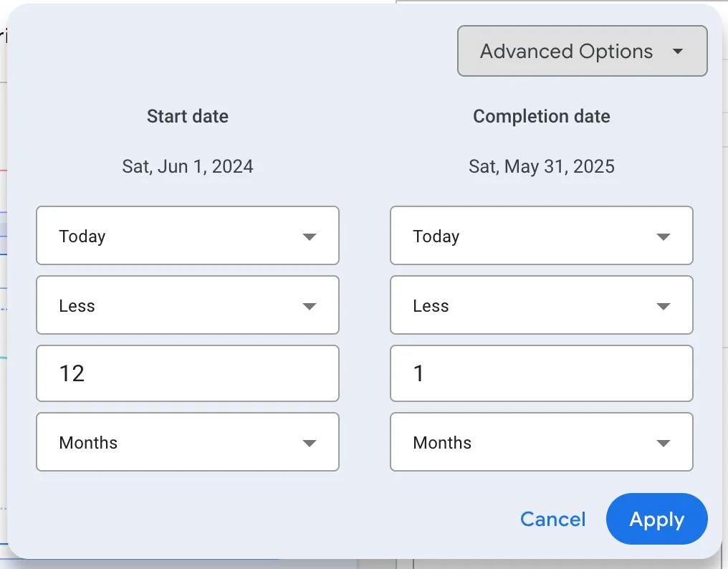Click the Advanced Options caret arrow icon
The image size is (728, 569).
(x=678, y=52)
